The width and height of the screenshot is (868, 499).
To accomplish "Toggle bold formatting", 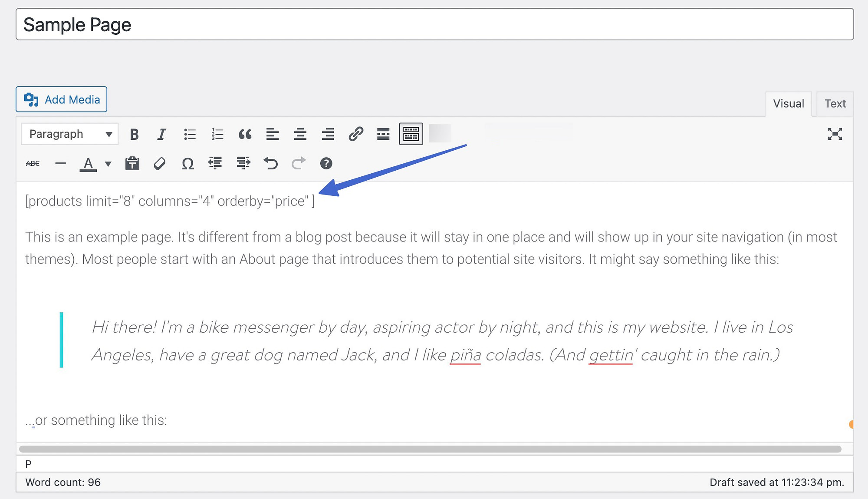I will pyautogui.click(x=135, y=134).
